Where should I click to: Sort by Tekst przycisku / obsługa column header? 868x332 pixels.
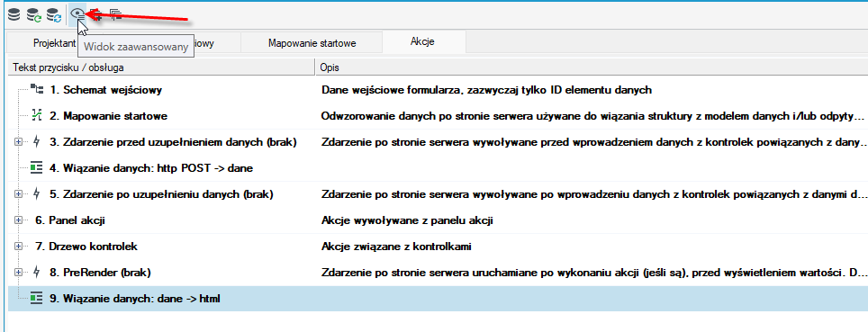[160, 67]
